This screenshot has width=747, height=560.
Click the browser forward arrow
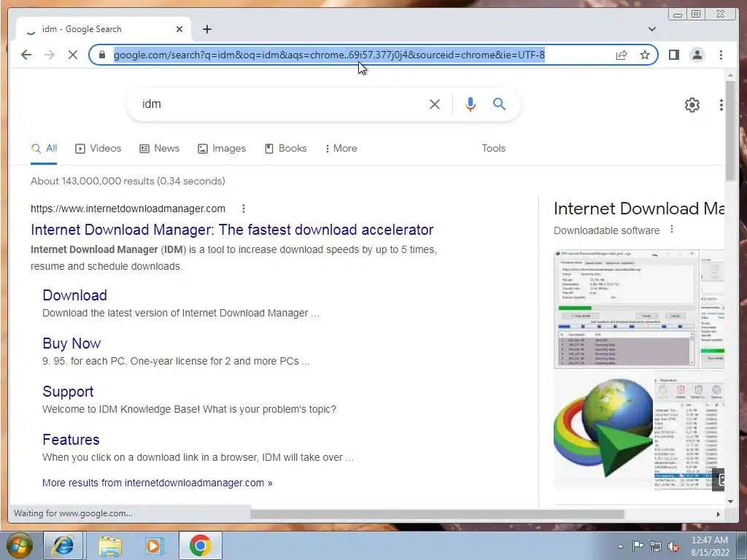tap(50, 55)
